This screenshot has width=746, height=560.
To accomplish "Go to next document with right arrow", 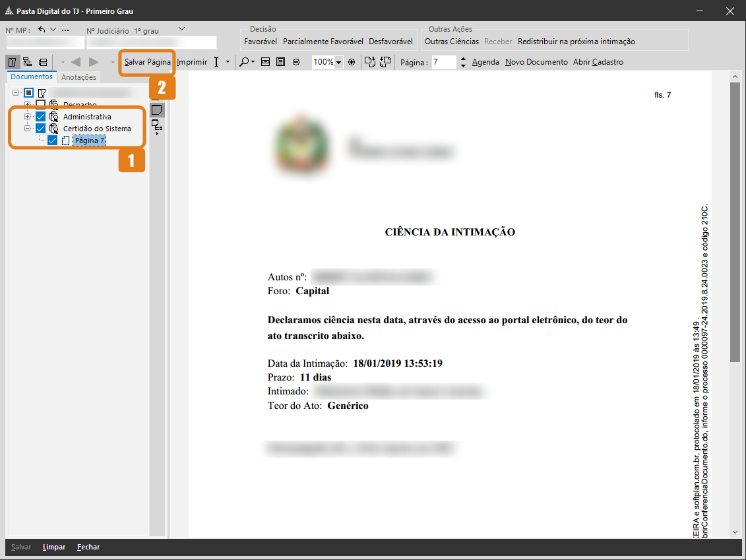I will pos(94,62).
